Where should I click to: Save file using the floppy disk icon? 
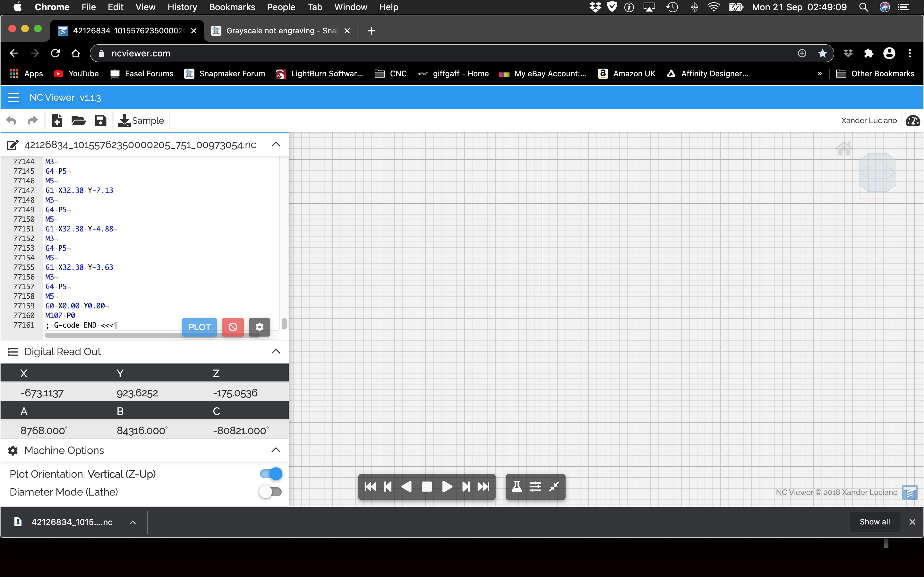tap(100, 121)
